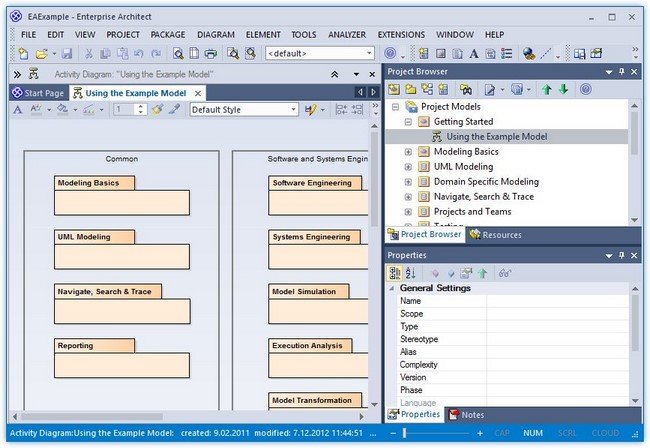
Task: Click the Name property value field
Action: (558, 301)
